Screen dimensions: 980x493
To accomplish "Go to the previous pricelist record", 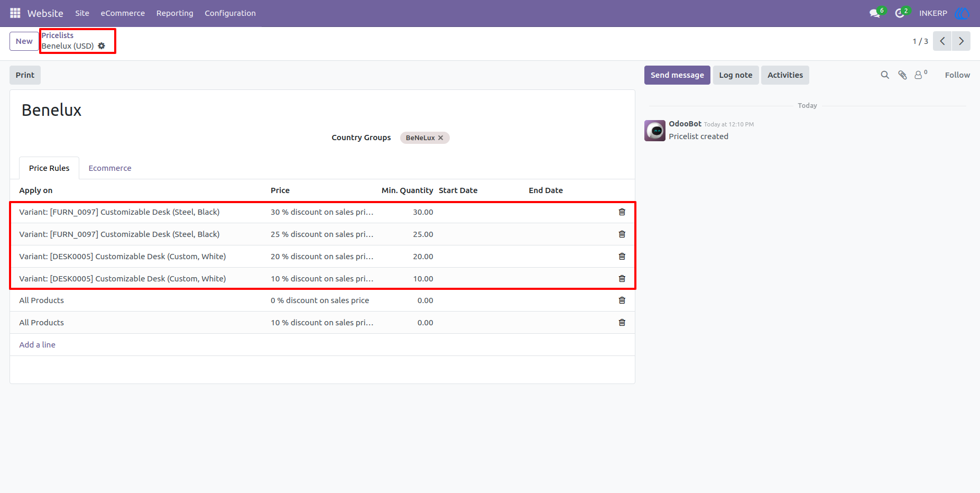I will (x=942, y=41).
